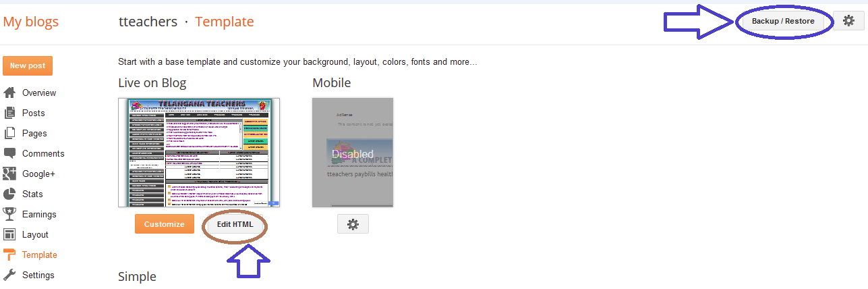This screenshot has height=289, width=868.
Task: Click the 'Simple' template category heading
Action: click(x=137, y=276)
